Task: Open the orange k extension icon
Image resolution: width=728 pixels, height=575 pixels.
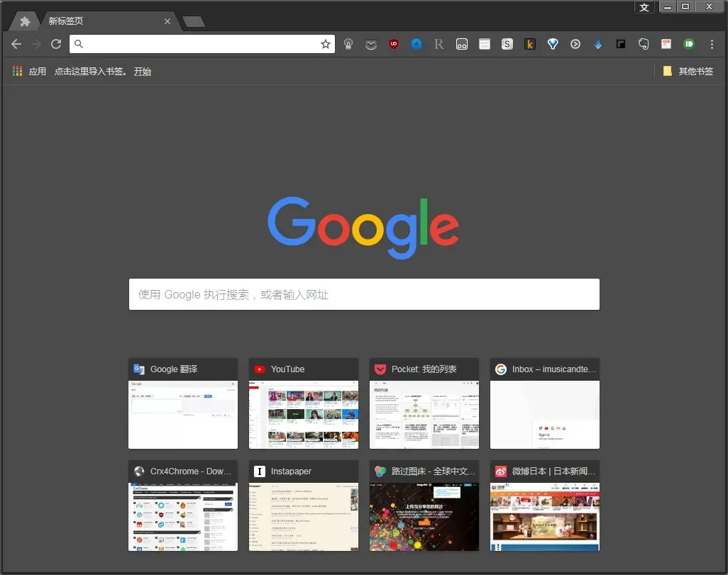Action: point(530,44)
